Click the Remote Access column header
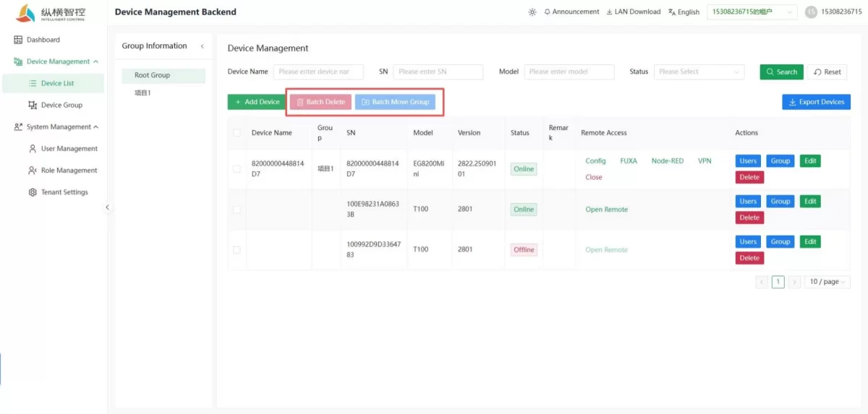 [604, 133]
